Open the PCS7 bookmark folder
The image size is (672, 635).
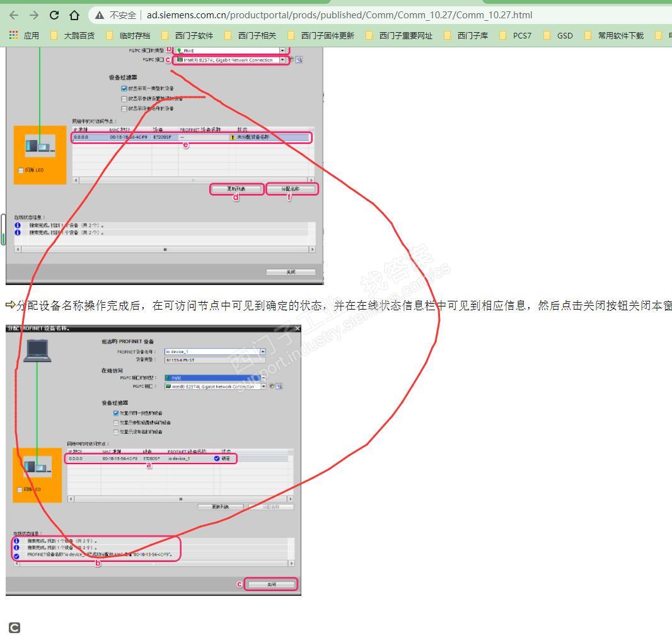(x=516, y=35)
